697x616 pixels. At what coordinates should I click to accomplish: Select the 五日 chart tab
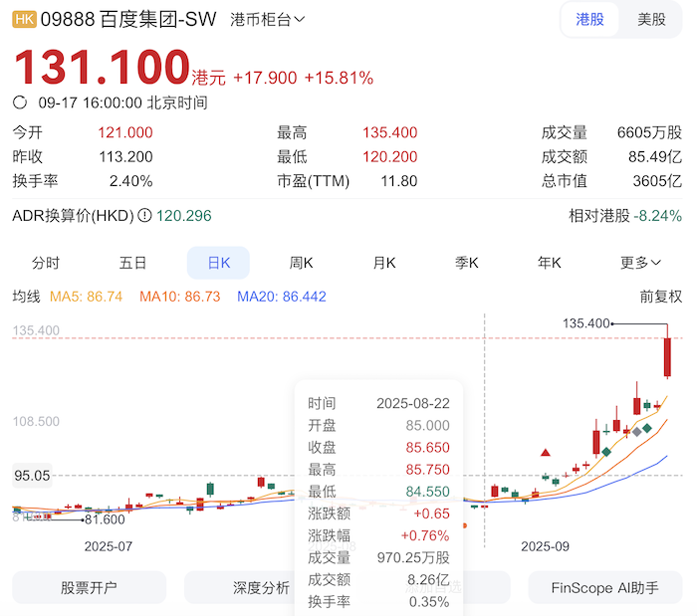pyautogui.click(x=132, y=263)
